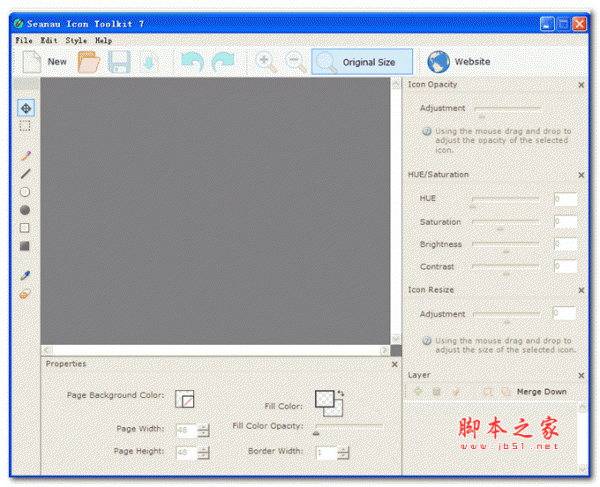This screenshot has height=487, width=600.
Task: Click the Saturation value field
Action: point(565,222)
